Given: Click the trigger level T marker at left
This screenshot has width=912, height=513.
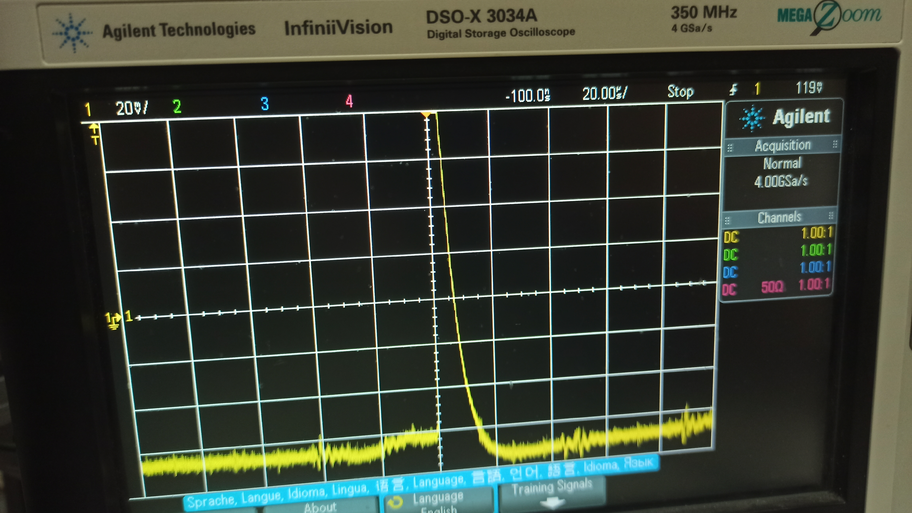Looking at the screenshot, I should [x=94, y=134].
